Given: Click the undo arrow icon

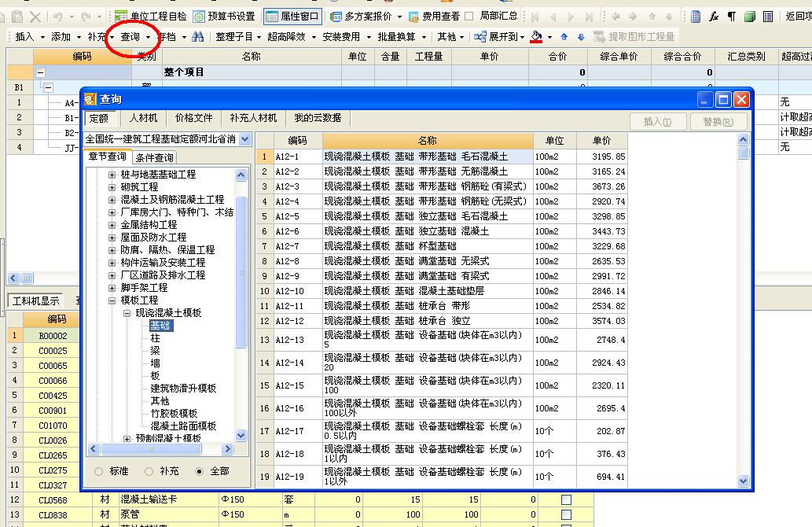Looking at the screenshot, I should coord(58,17).
